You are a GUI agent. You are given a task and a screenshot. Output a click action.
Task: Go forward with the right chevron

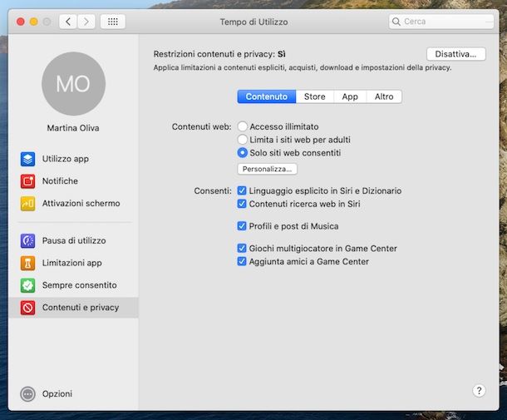(86, 22)
